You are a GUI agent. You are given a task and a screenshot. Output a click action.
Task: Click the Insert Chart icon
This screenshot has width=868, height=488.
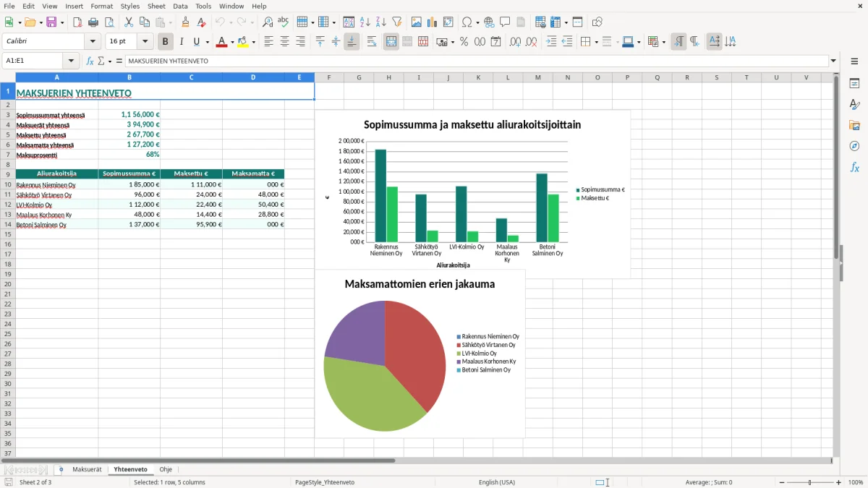433,22
